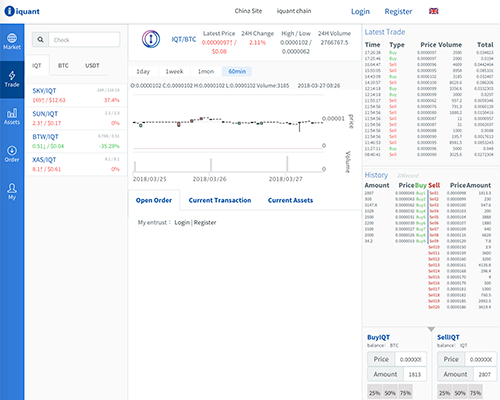The width and height of the screenshot is (500, 400).
Task: Open the Open Order tab
Action: 154,200
